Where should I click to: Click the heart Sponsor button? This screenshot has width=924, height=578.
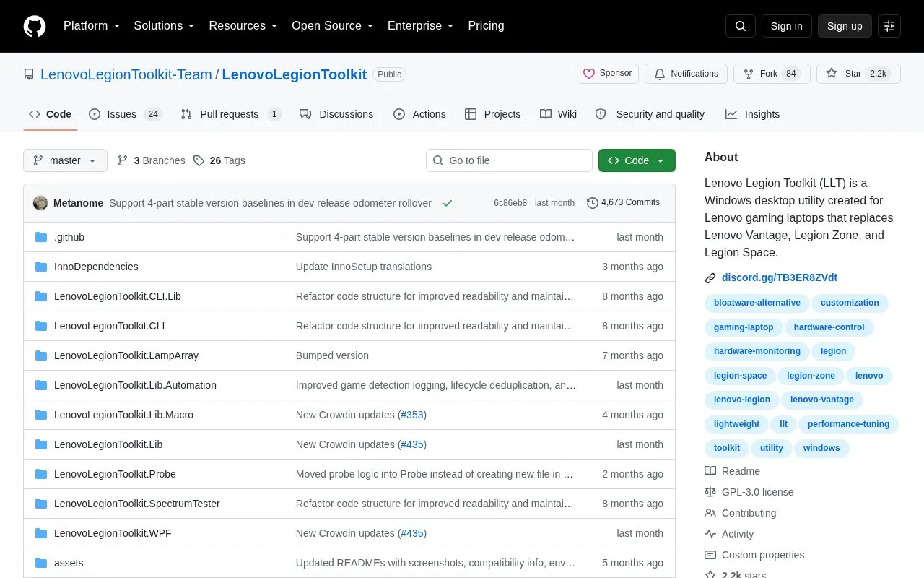click(x=608, y=74)
